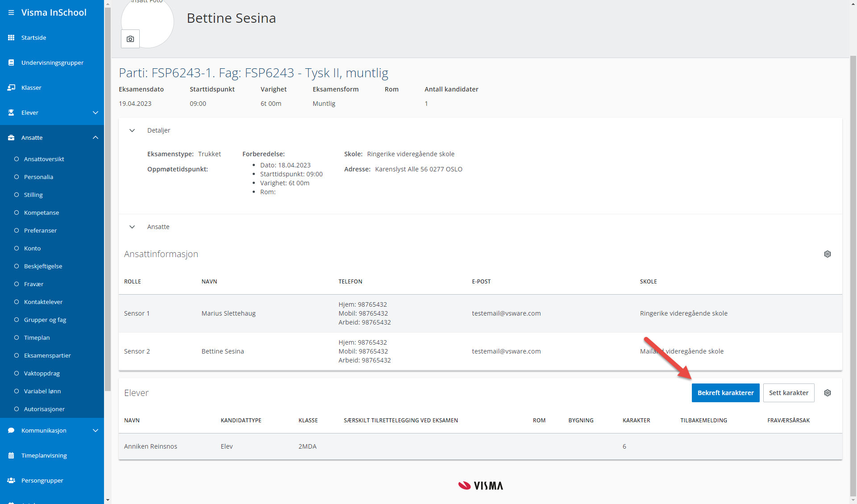The image size is (857, 504).
Task: Collapse the Ansatte sidebar menu chevron
Action: pos(95,137)
